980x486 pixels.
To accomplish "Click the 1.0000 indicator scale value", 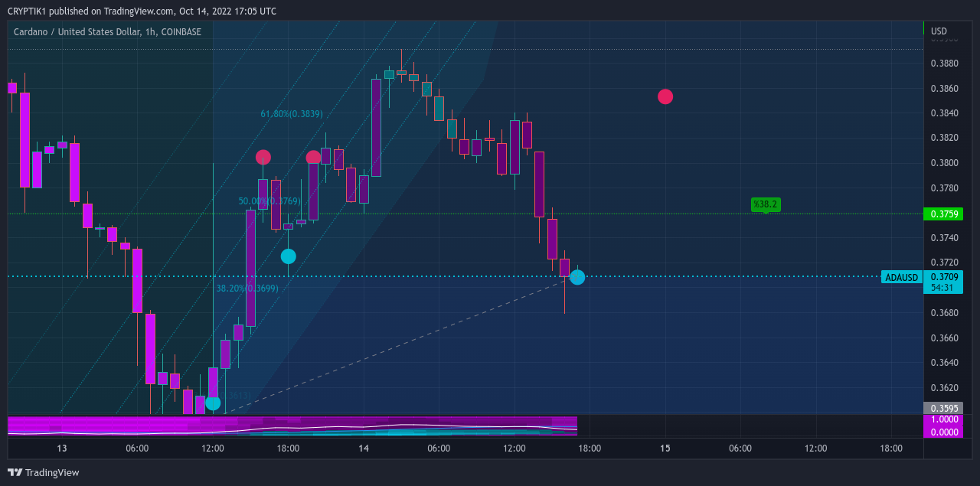I will click(x=942, y=420).
